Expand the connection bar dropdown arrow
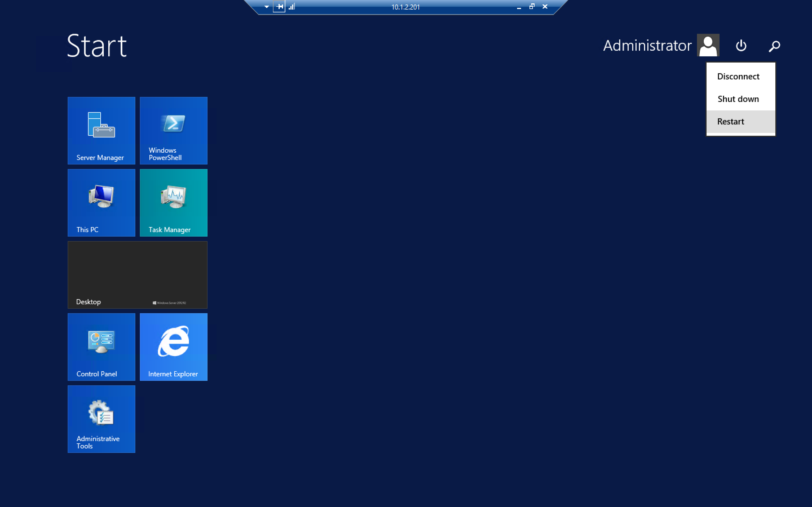812x507 pixels. pos(266,7)
